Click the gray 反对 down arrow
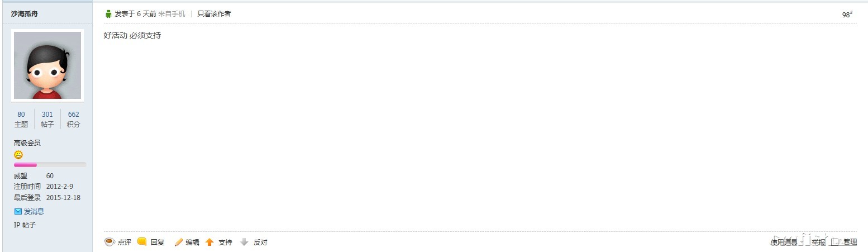 pyautogui.click(x=244, y=242)
